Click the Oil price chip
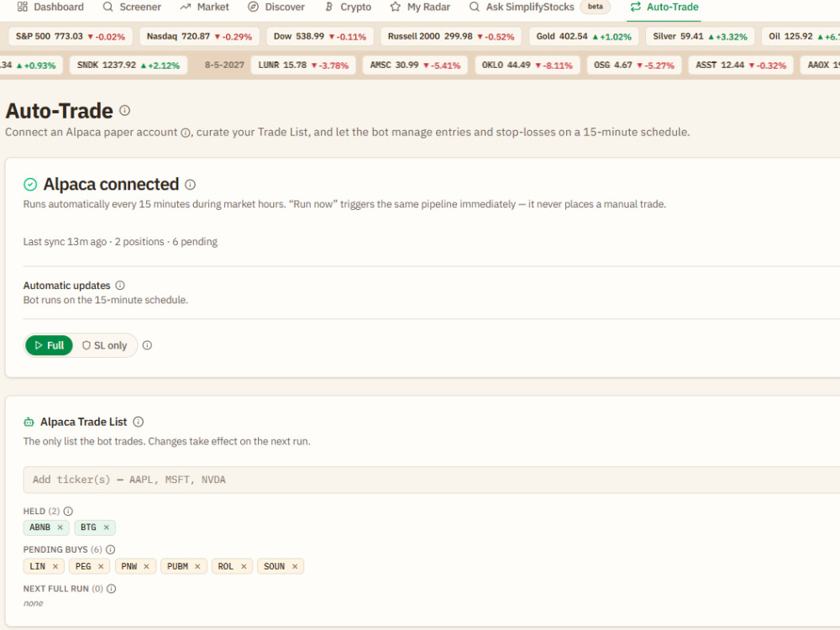Screen dimensions: 840x630 coord(801,36)
